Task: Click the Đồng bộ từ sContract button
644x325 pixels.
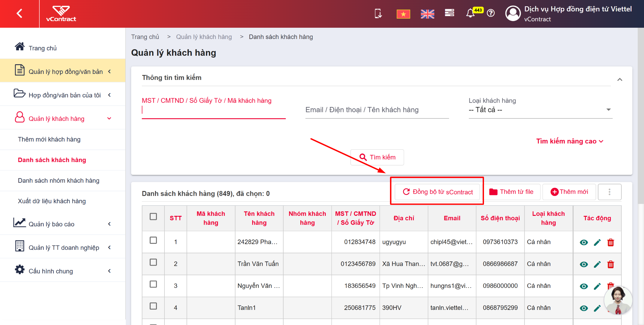Action: [437, 192]
